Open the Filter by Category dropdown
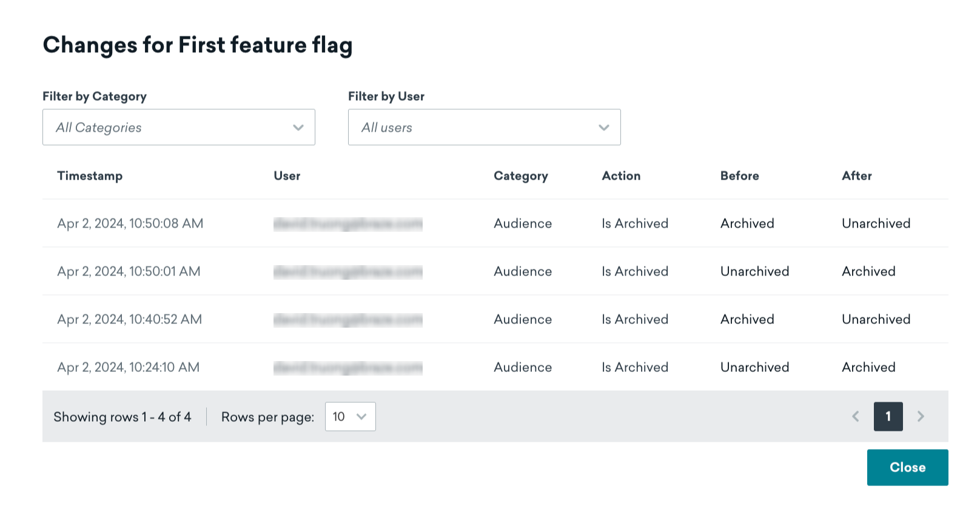Image resolution: width=980 pixels, height=517 pixels. [179, 127]
